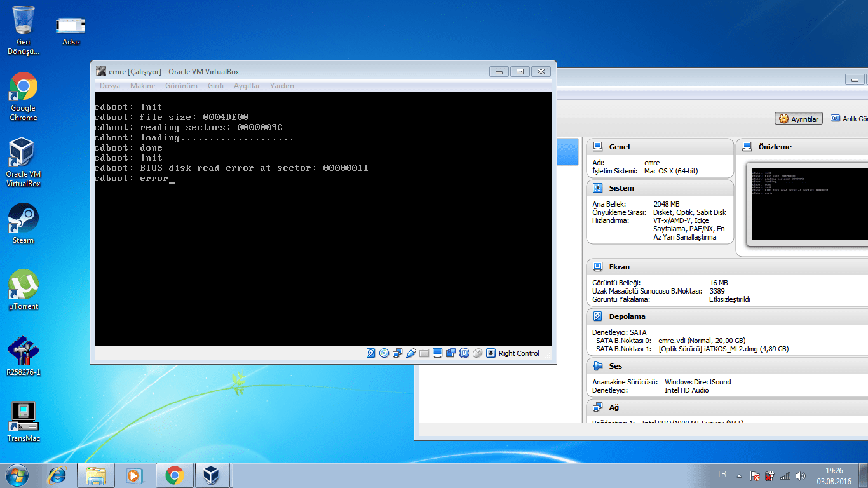This screenshot has width=868, height=488.
Task: Open the Ağ section heading link
Action: click(x=614, y=407)
